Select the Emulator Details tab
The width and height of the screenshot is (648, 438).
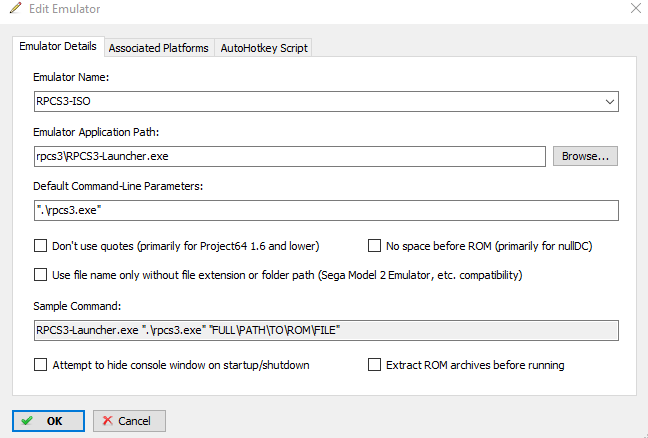(58, 46)
